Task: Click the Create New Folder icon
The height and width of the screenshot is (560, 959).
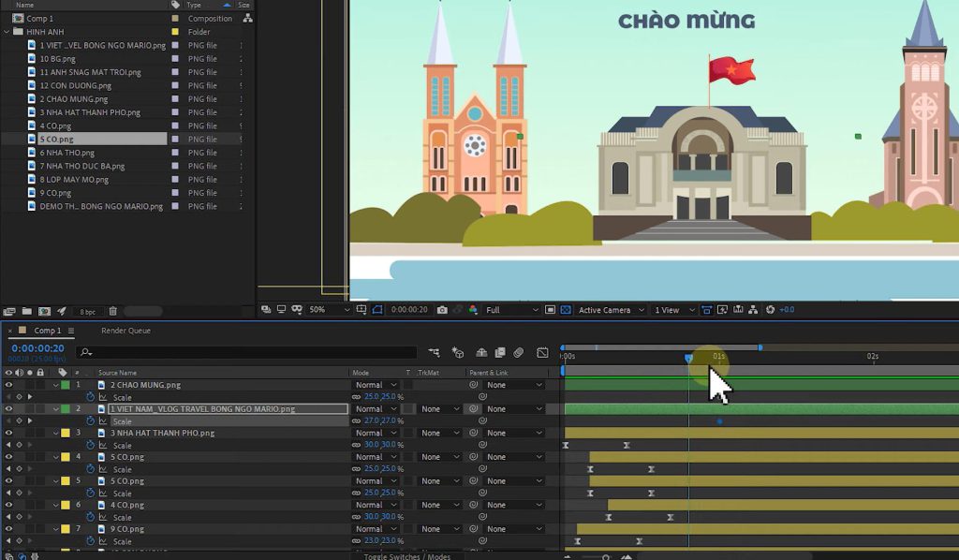Action: coord(27,309)
